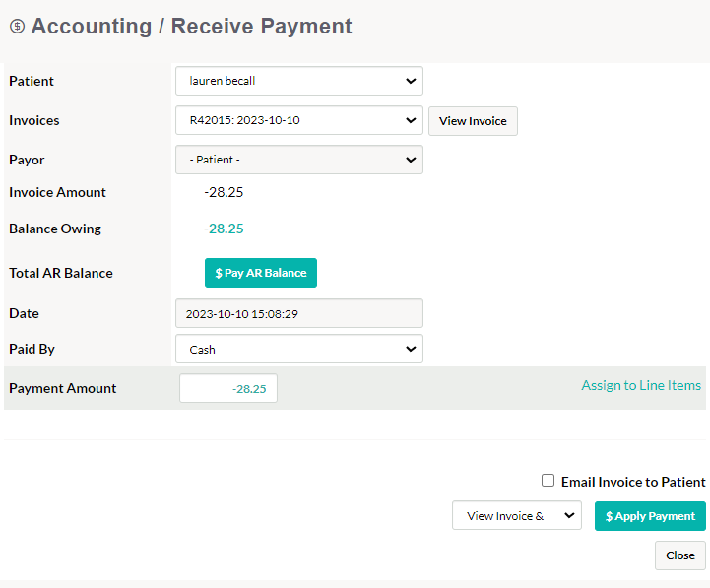Screen dimensions: 710x588
Task: Expand the Invoices dropdown R42015
Action: [299, 120]
